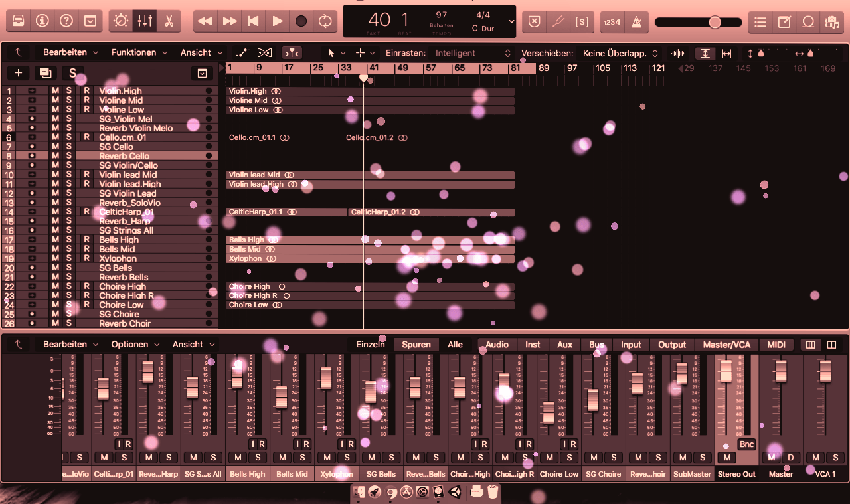Image resolution: width=850 pixels, height=504 pixels.
Task: Click the Bnc button on Stereo Out
Action: click(x=747, y=444)
